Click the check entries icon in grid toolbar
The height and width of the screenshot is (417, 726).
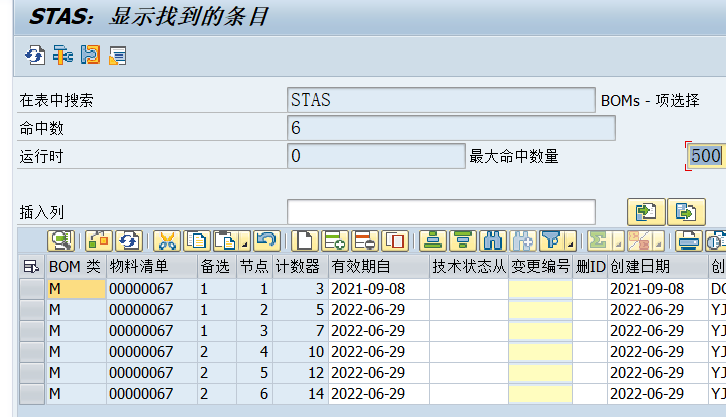[x=98, y=241]
